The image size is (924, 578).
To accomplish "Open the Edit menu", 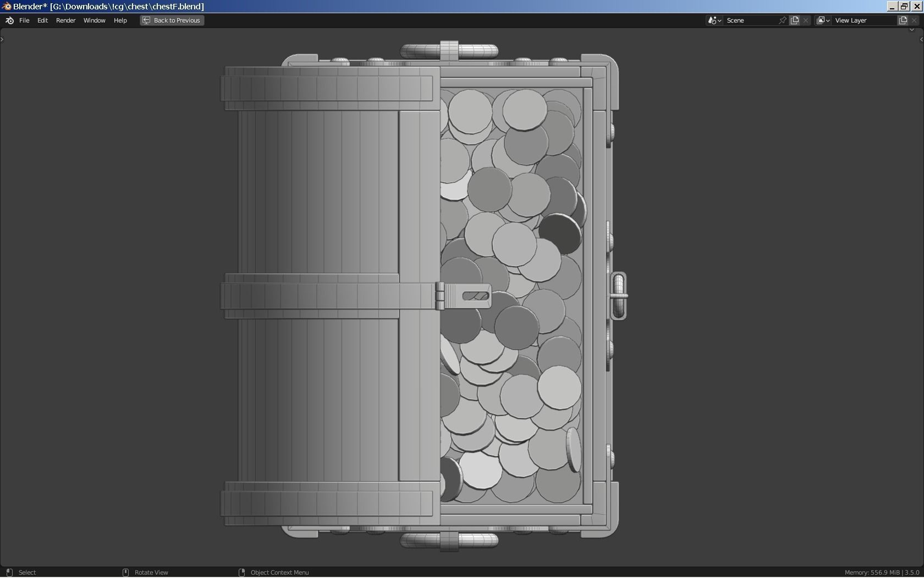I will [42, 20].
